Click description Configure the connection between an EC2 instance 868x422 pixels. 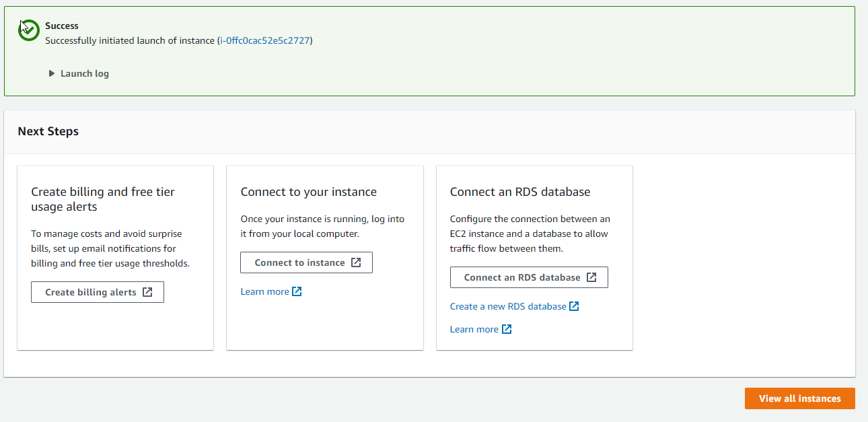pos(530,234)
